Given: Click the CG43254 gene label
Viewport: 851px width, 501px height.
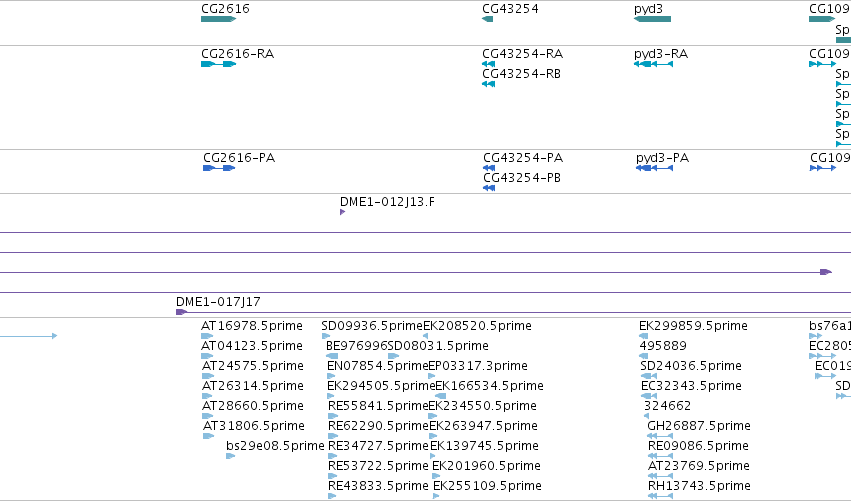Looking at the screenshot, I should 510,9.
